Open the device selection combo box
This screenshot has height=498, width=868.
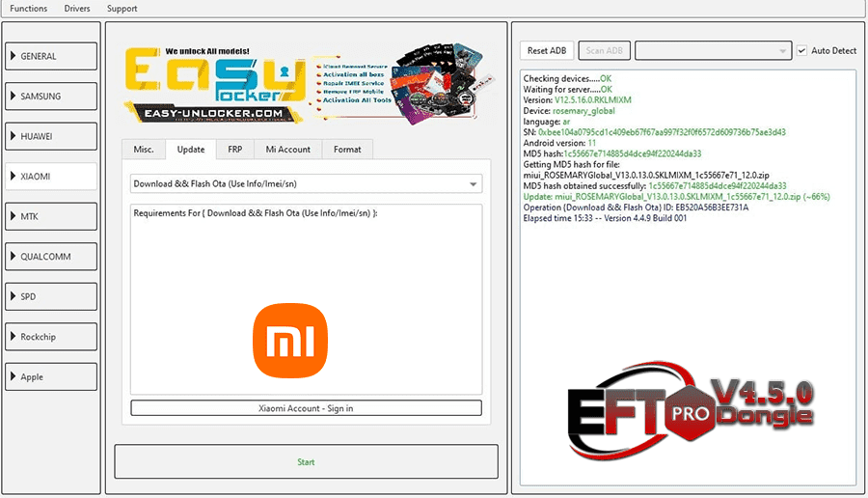click(713, 50)
